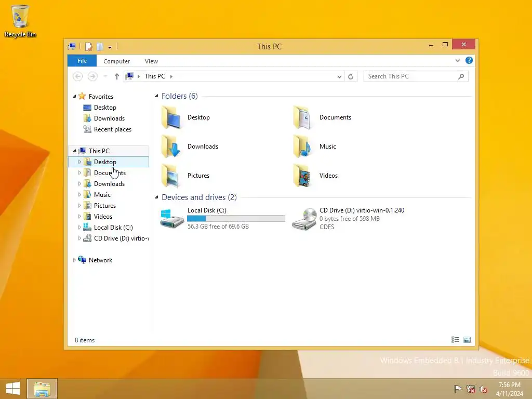Expand the ribbon with the chevron

(x=457, y=61)
